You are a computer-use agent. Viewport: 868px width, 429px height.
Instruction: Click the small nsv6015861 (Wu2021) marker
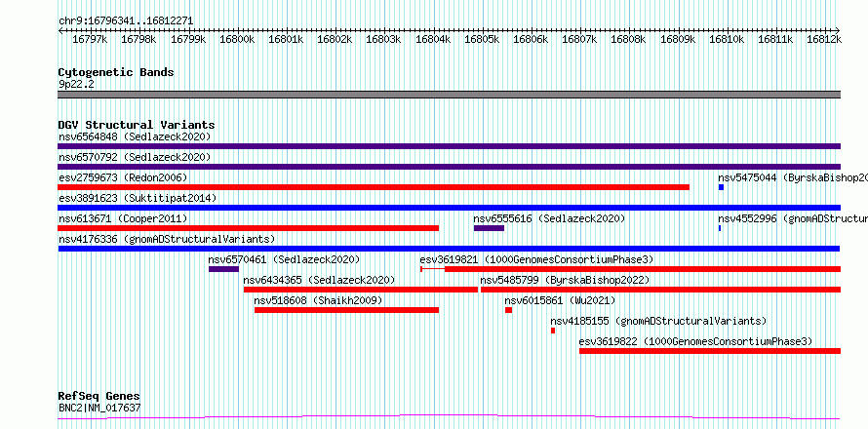(509, 310)
